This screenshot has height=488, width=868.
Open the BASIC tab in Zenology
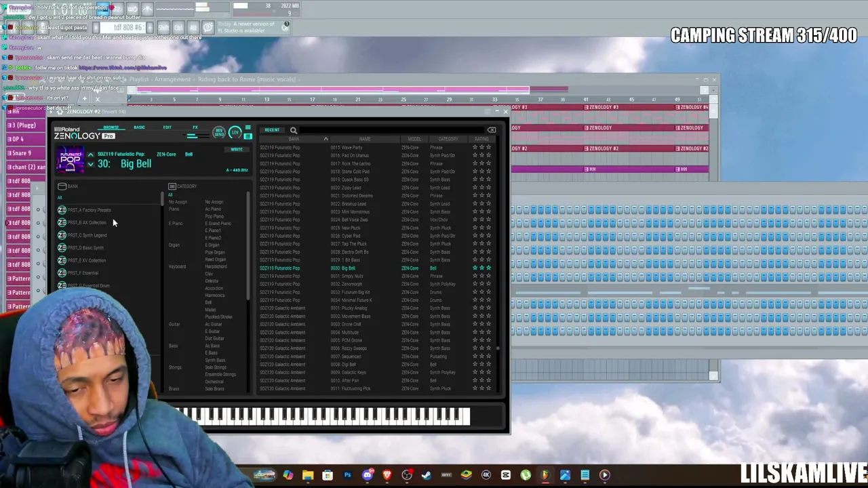[x=139, y=127]
